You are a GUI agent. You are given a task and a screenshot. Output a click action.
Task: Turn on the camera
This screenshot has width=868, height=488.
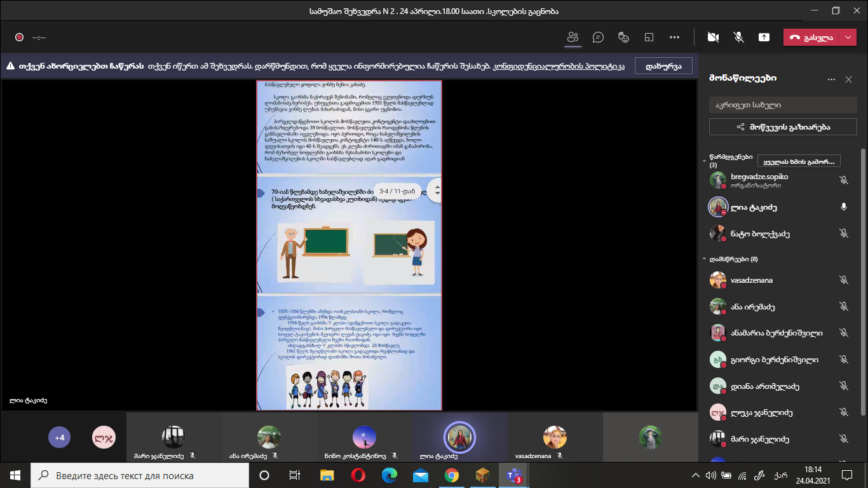(713, 37)
